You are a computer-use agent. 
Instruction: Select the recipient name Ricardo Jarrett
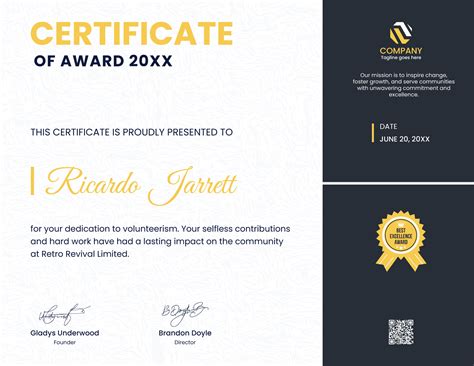tap(141, 185)
